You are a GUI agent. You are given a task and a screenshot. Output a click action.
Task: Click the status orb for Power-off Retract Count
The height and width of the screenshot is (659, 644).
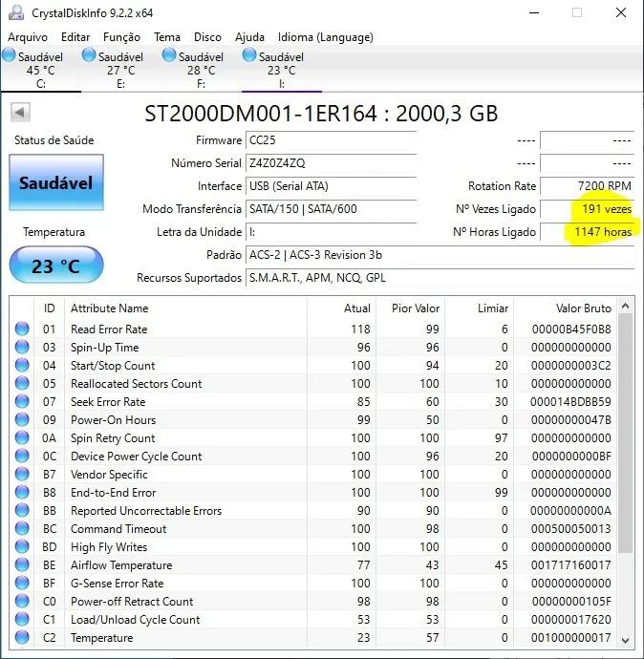coord(22,601)
